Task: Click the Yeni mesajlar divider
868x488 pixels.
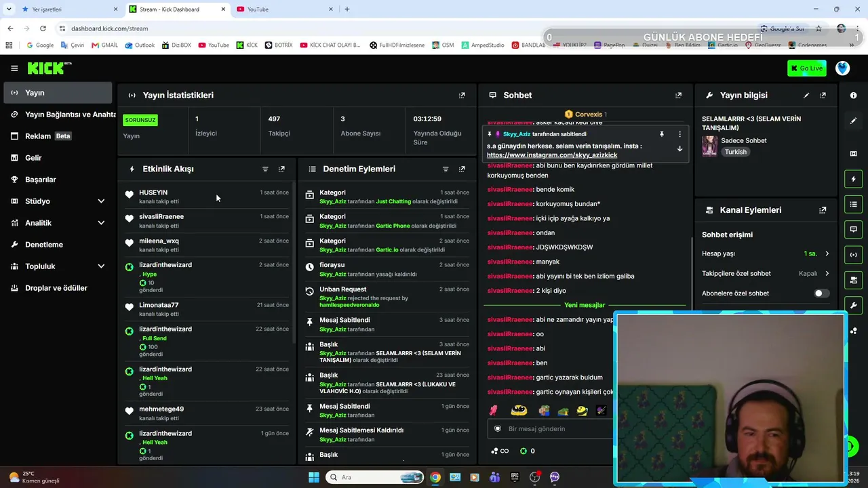Action: coord(585,305)
